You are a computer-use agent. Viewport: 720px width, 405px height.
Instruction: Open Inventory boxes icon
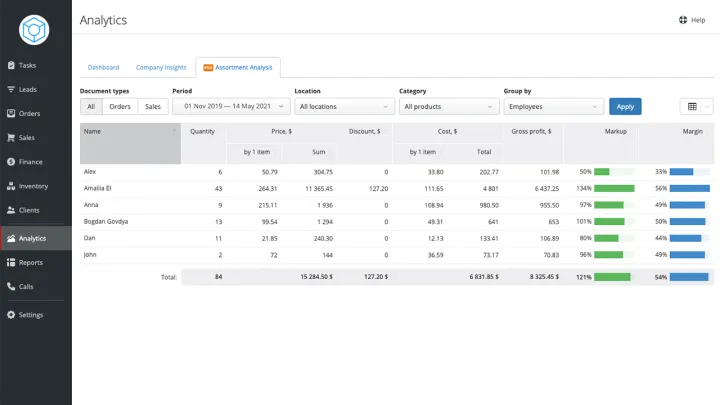tap(11, 186)
